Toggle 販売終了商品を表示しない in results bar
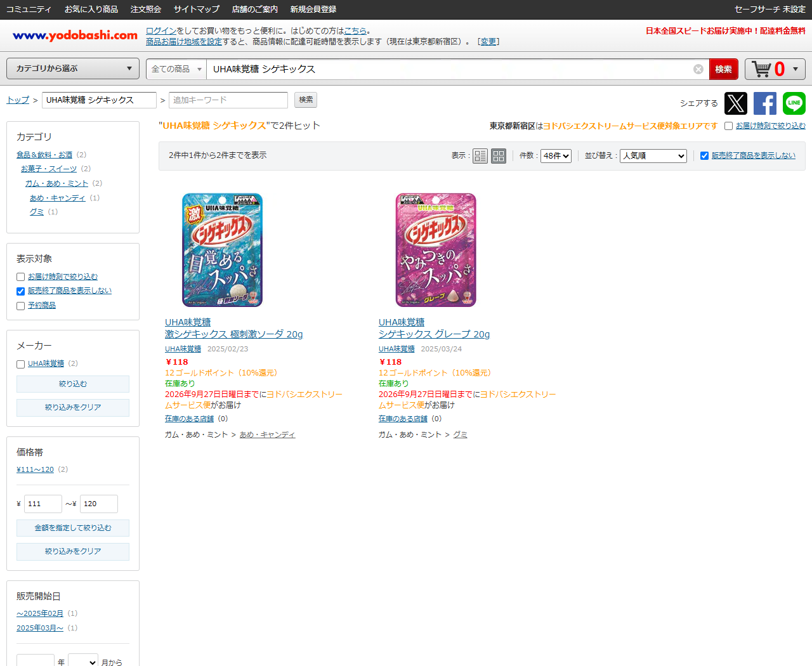 [704, 155]
